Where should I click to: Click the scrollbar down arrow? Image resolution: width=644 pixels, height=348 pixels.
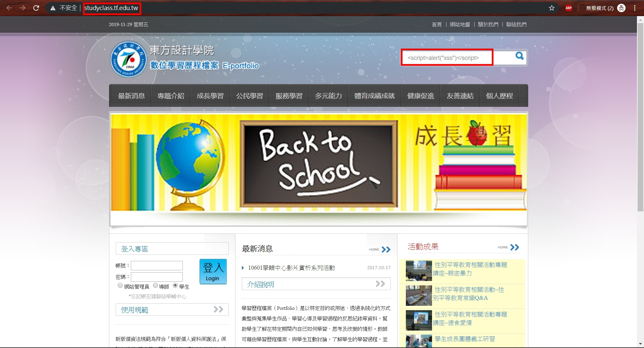[x=640, y=344]
